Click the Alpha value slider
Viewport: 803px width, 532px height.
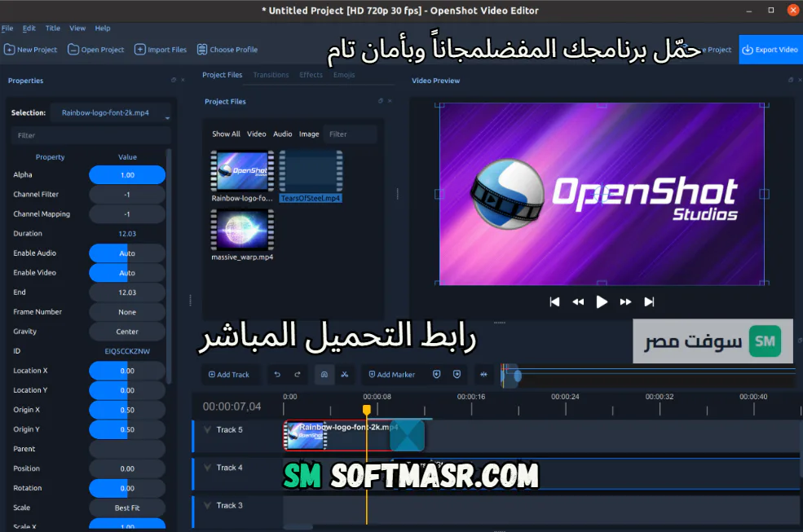(x=127, y=175)
